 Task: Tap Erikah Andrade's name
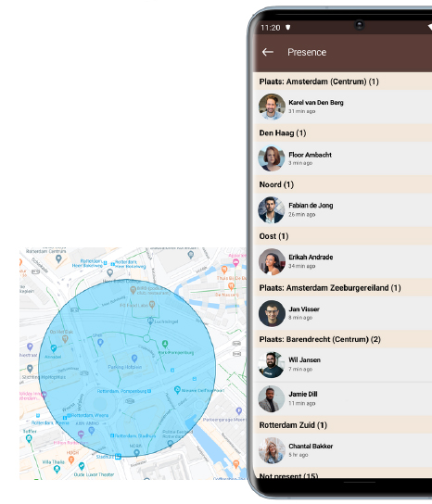[x=311, y=258]
